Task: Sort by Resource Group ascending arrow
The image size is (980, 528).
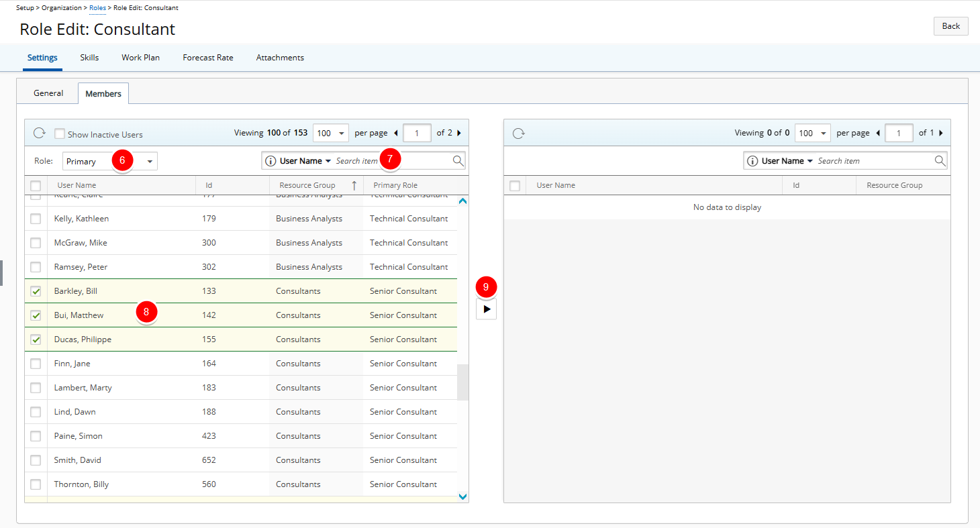Action: (x=354, y=185)
